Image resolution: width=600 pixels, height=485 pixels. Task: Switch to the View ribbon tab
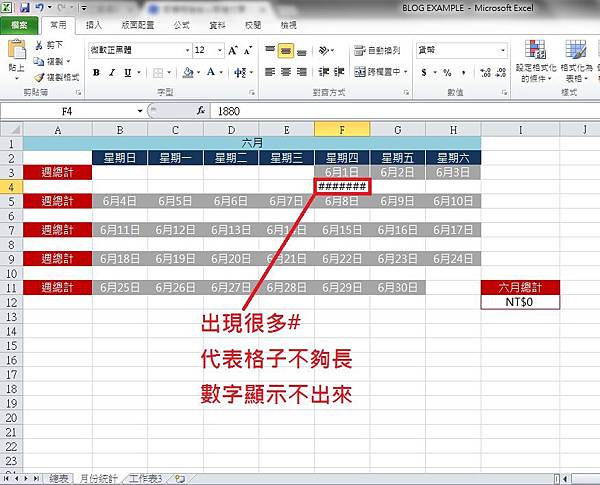tap(289, 25)
